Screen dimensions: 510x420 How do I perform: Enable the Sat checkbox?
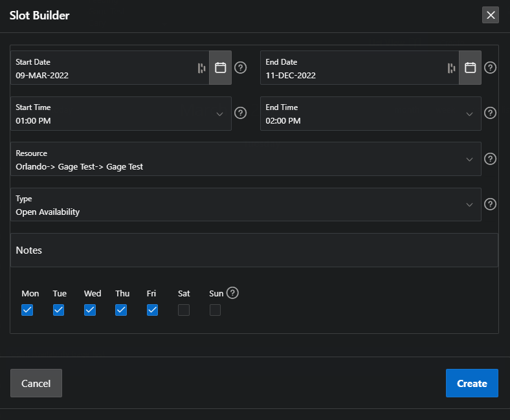click(184, 310)
